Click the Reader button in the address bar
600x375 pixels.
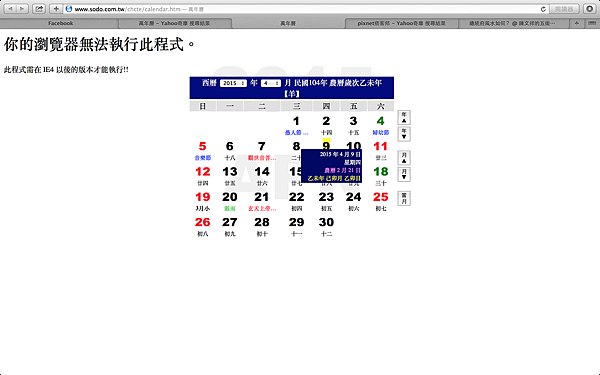pyautogui.click(x=564, y=9)
